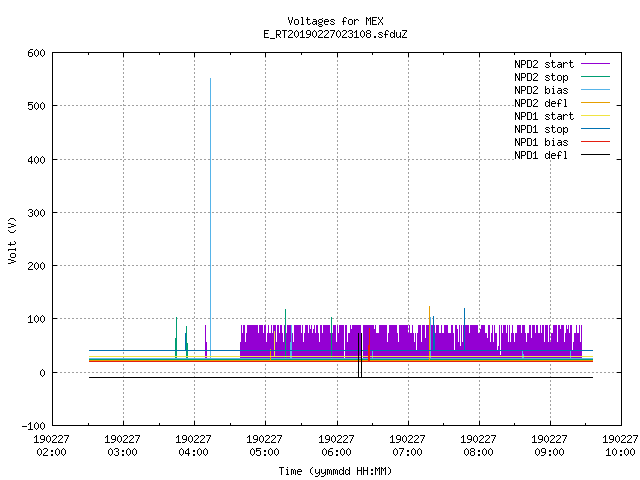
Task: Click the y-axis tick value -100
Action: coord(33,426)
